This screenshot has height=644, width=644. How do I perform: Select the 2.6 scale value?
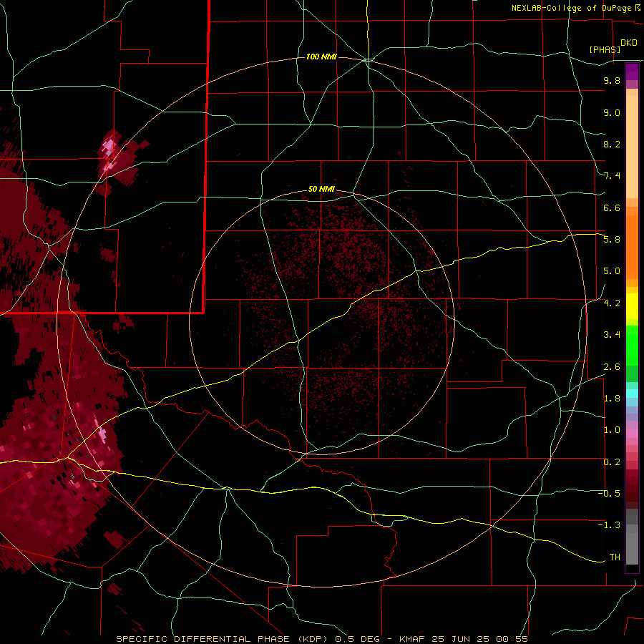pos(612,367)
